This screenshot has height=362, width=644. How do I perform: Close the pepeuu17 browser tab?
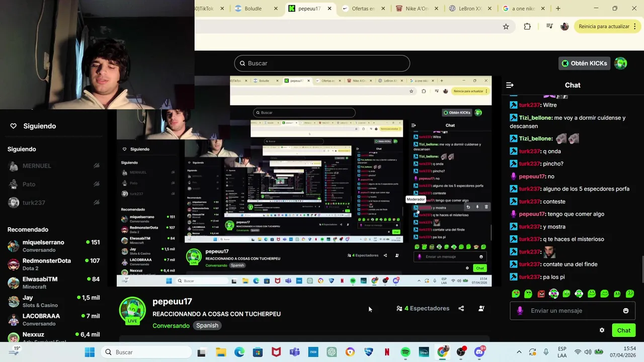click(x=330, y=9)
